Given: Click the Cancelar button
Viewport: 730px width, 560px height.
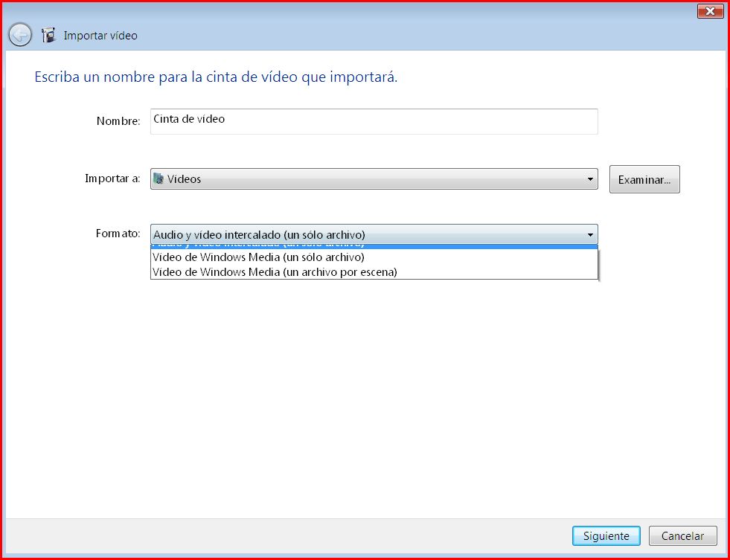Looking at the screenshot, I should coord(682,535).
